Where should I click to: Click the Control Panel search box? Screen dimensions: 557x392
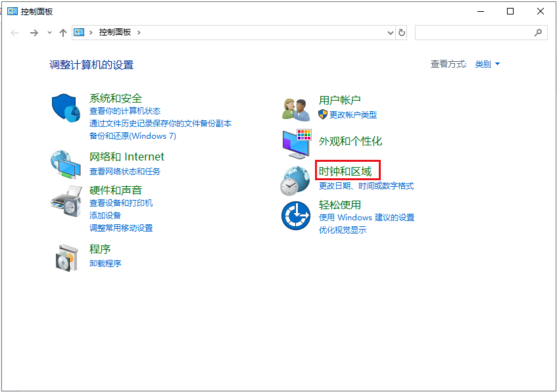[473, 32]
